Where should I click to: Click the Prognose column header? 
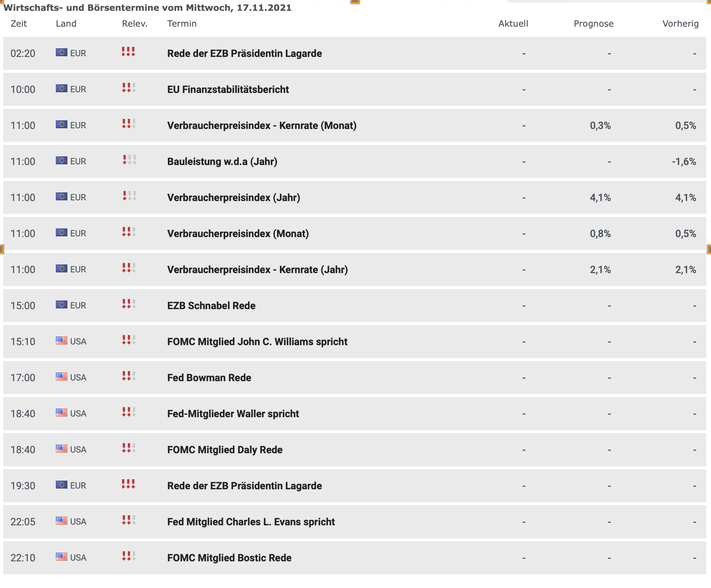594,24
